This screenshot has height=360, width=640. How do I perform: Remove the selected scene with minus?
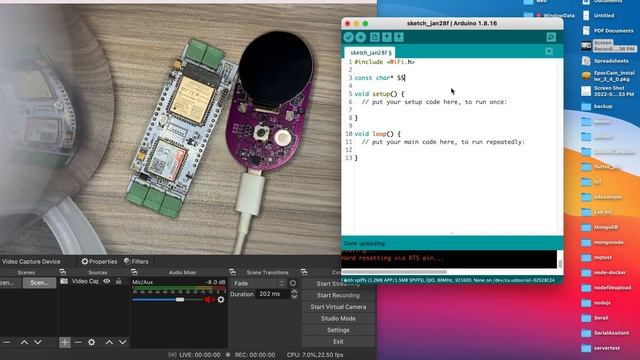coord(7,342)
